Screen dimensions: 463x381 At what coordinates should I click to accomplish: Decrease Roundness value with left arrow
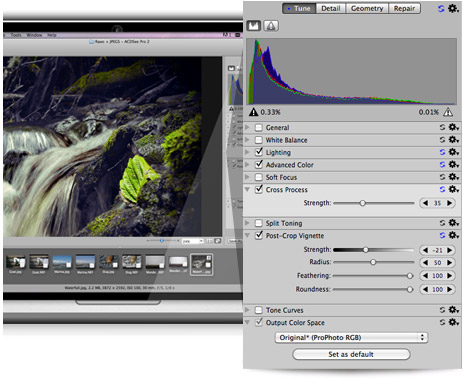point(425,289)
